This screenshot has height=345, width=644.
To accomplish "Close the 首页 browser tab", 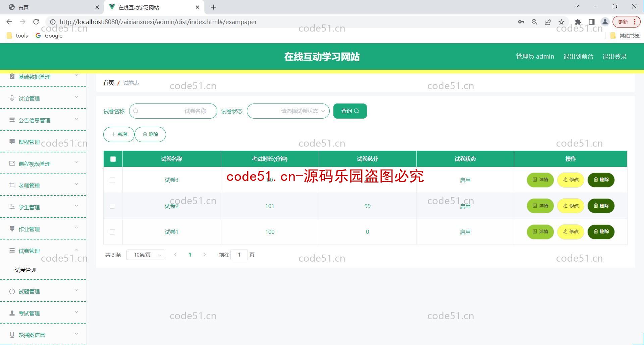I will [x=97, y=7].
